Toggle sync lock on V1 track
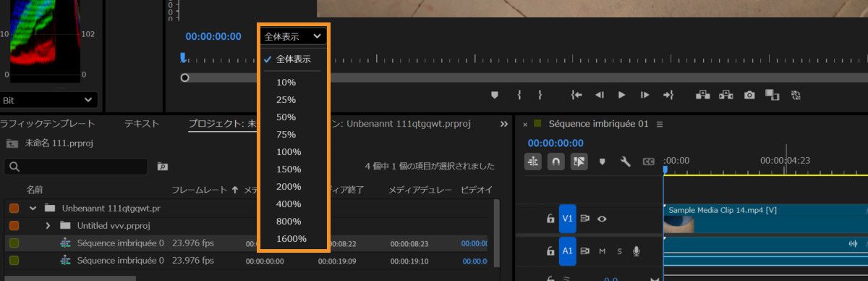868x281 pixels. [x=585, y=219]
